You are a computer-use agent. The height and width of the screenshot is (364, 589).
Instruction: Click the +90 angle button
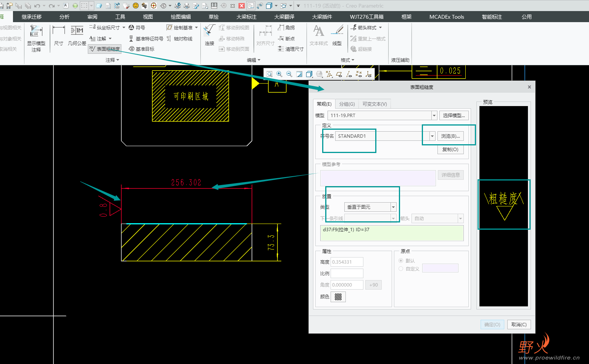pos(373,285)
